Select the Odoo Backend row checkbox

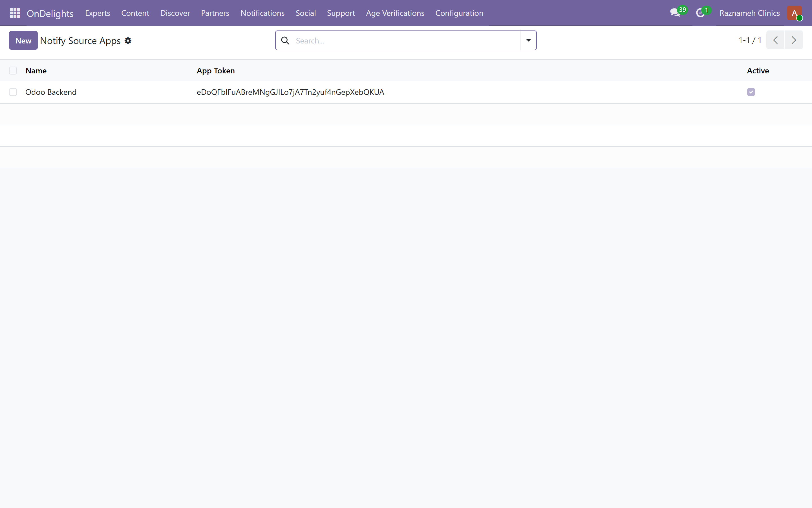click(13, 92)
